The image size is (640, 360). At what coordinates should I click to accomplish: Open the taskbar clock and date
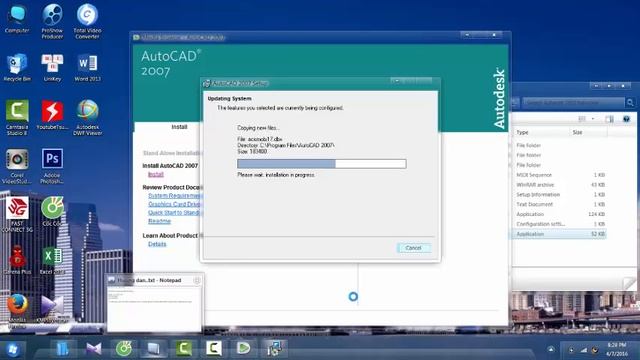pyautogui.click(x=617, y=350)
